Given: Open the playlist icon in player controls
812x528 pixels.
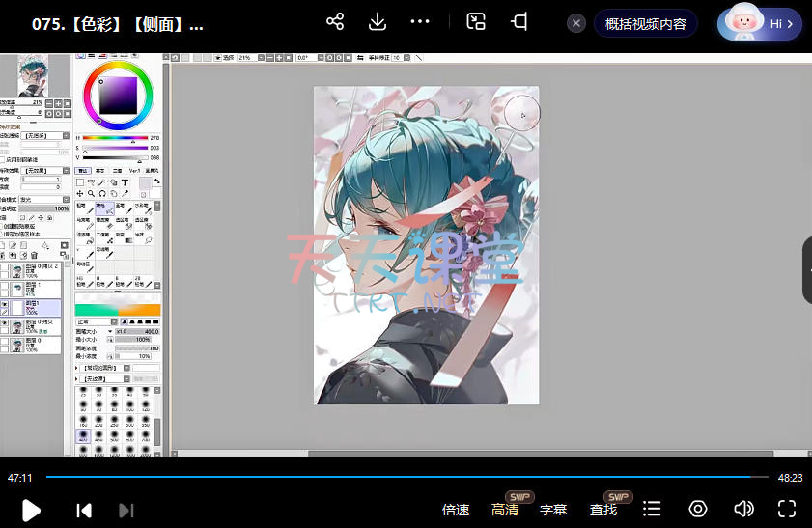Looking at the screenshot, I should click(652, 509).
